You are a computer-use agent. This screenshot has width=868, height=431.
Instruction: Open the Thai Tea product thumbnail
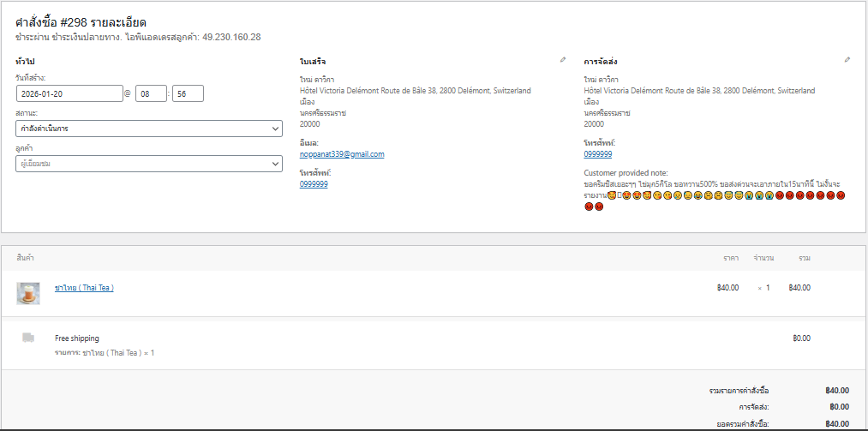(x=28, y=293)
